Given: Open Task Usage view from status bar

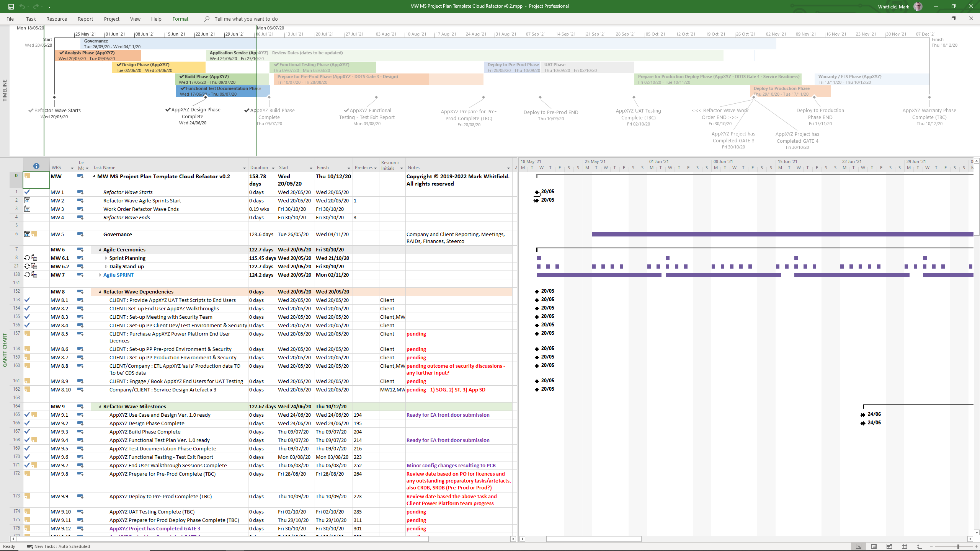Looking at the screenshot, I should click(874, 546).
